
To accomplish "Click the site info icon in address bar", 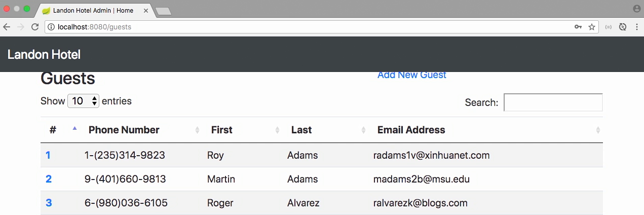I will [51, 27].
